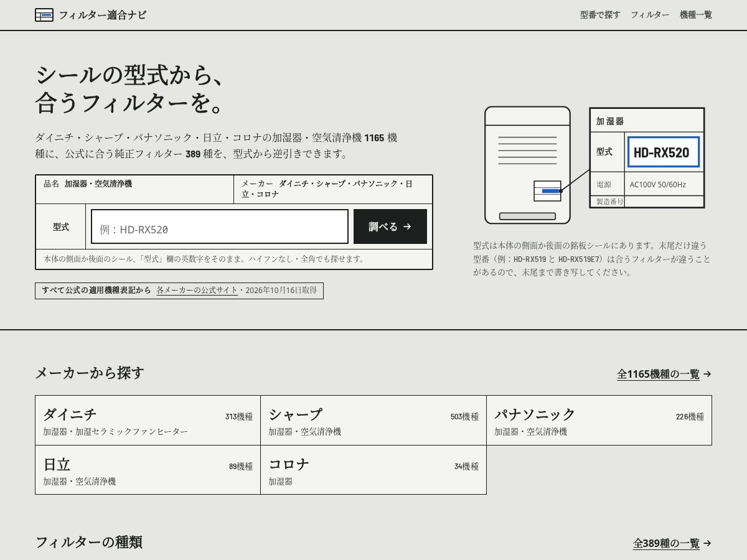Viewport: 747px width, 560px height.
Task: Click the フィルターの種類 heading
Action: (x=88, y=543)
